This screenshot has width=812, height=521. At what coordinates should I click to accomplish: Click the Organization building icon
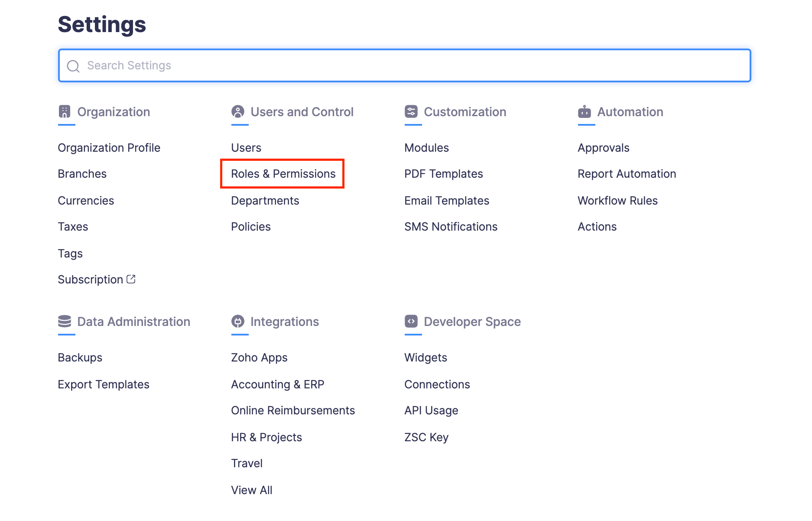tap(65, 112)
